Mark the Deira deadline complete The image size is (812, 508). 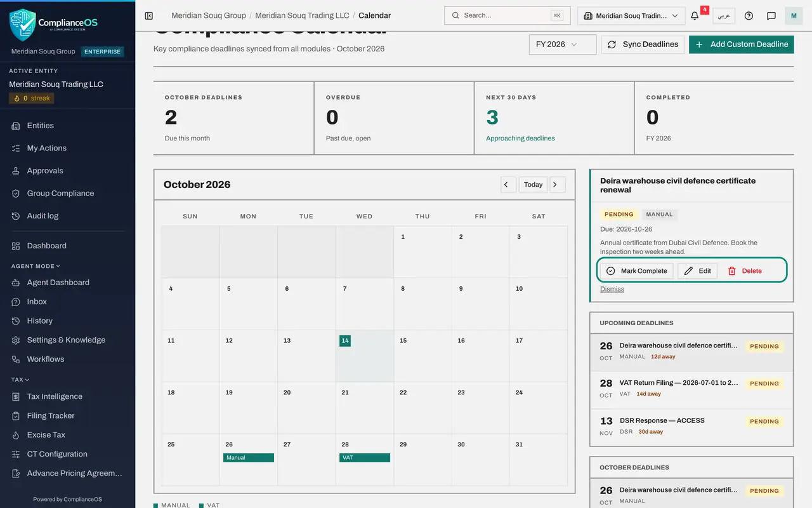click(x=636, y=271)
